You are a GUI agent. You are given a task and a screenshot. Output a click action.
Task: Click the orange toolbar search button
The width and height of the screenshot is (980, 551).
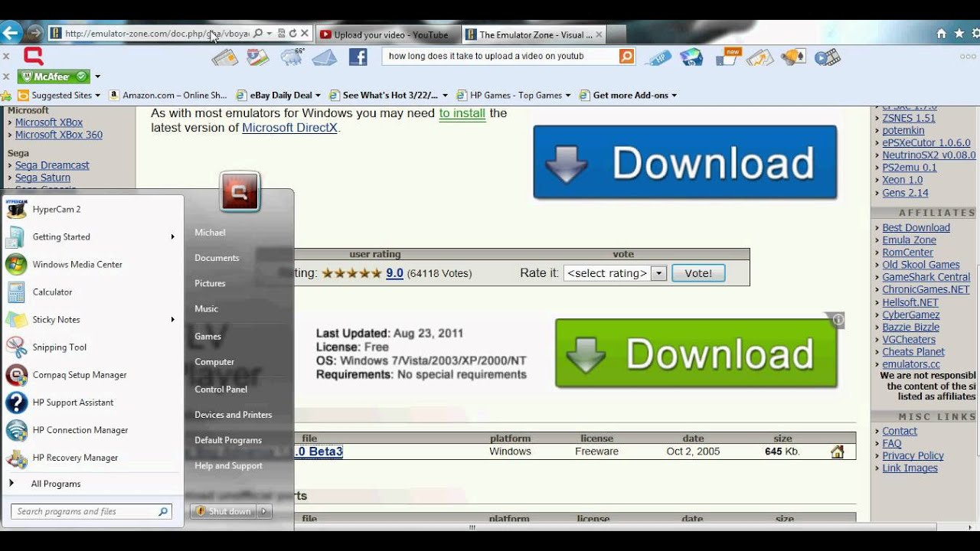[626, 57]
